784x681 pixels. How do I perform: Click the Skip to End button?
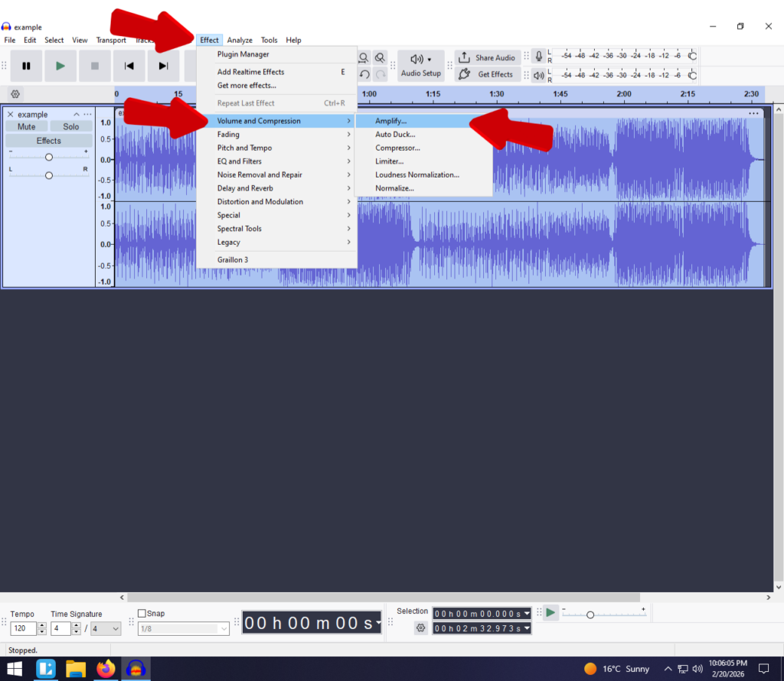coord(163,66)
